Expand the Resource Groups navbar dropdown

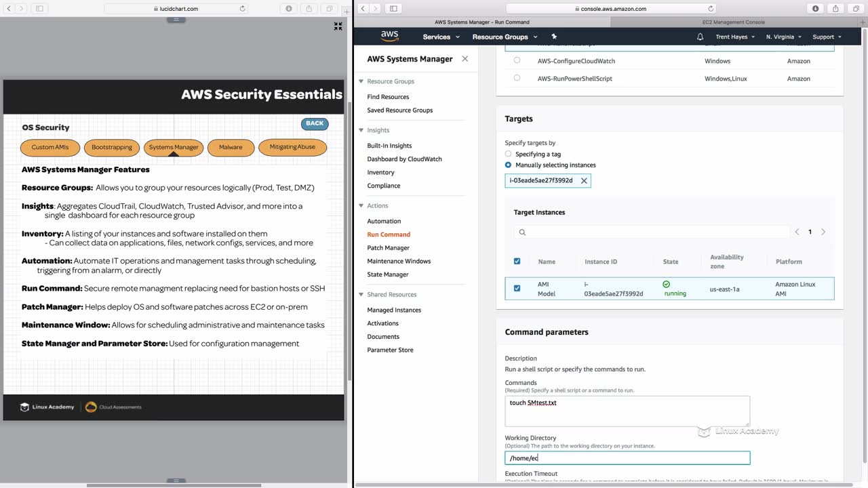pyautogui.click(x=505, y=37)
